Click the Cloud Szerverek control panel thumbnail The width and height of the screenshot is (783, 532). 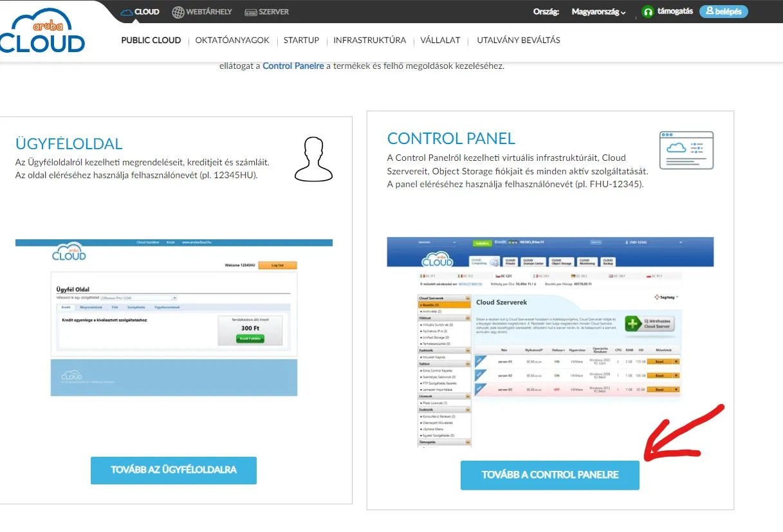click(x=550, y=342)
